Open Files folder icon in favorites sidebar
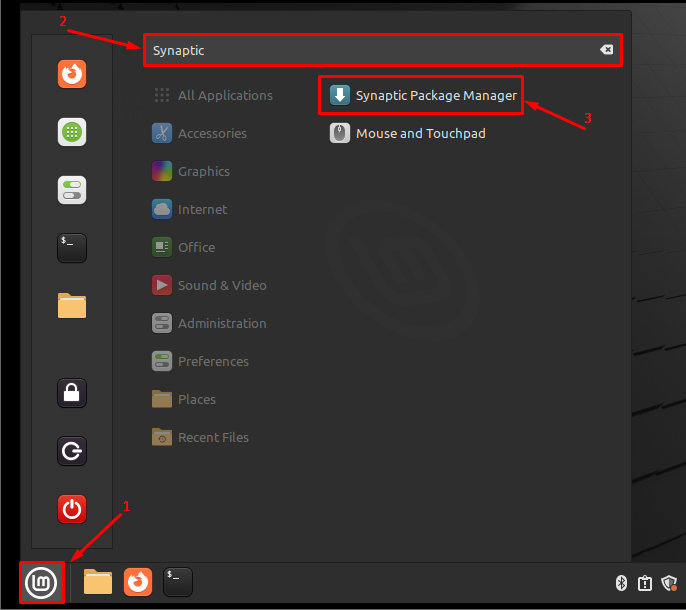The image size is (686, 610). pyautogui.click(x=72, y=305)
